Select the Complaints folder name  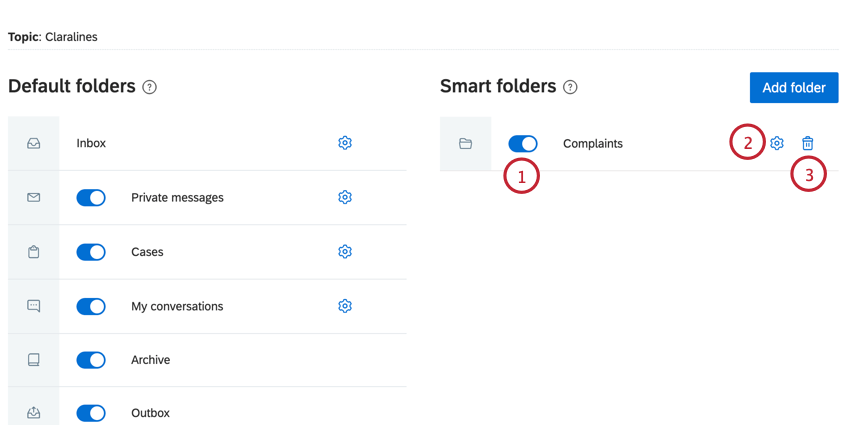click(x=593, y=144)
